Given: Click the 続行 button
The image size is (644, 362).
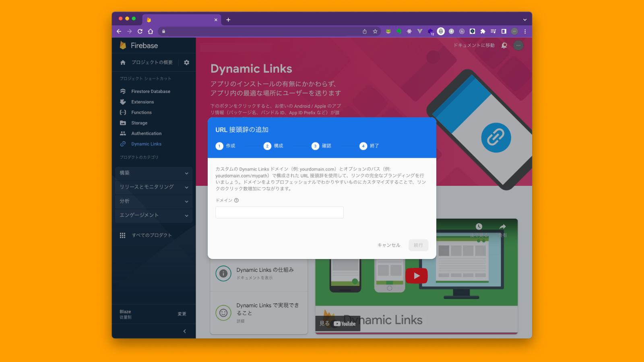Looking at the screenshot, I should (418, 245).
